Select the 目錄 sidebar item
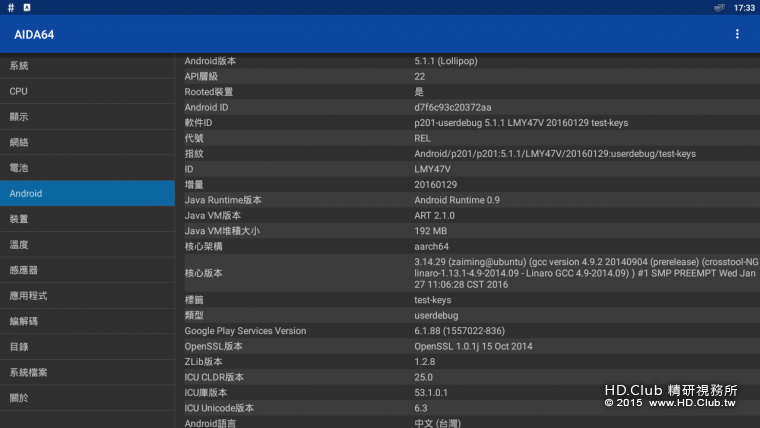 pos(87,347)
